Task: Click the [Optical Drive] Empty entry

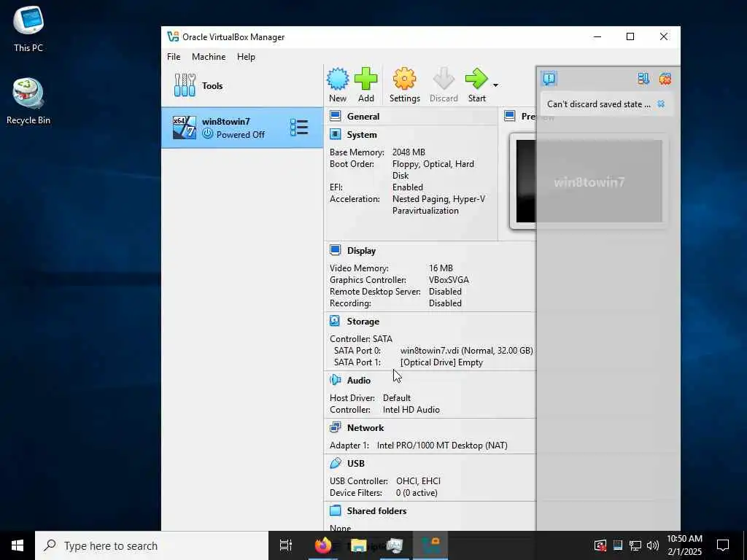Action: pyautogui.click(x=441, y=362)
